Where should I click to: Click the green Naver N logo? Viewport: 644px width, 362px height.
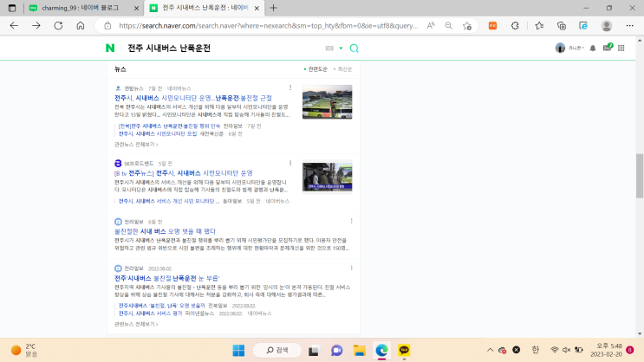point(110,48)
